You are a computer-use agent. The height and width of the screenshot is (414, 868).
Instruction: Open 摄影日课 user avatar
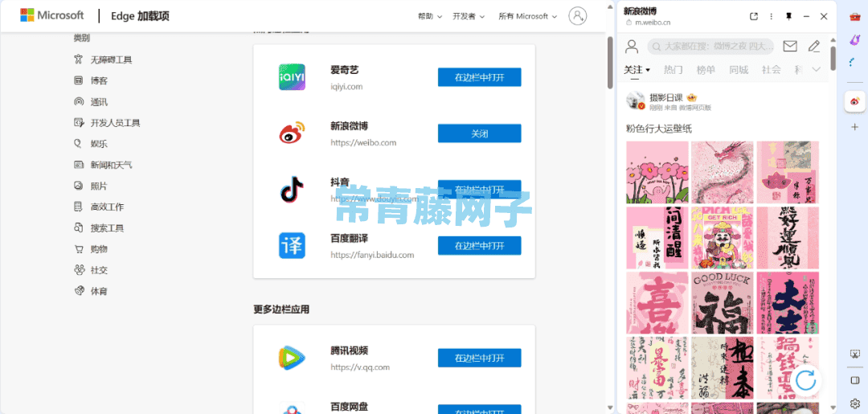[636, 100]
